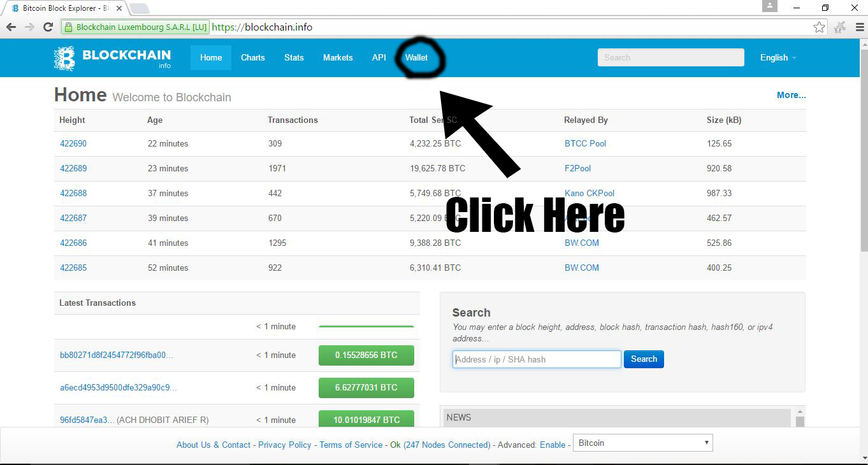Image resolution: width=868 pixels, height=465 pixels.
Task: Focus the header Search field
Action: 670,57
